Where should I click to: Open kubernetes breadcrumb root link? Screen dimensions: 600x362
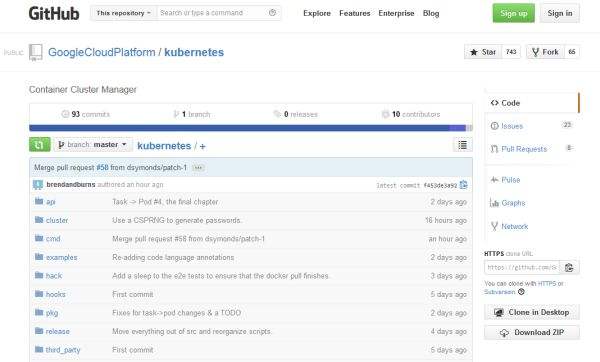tap(164, 146)
